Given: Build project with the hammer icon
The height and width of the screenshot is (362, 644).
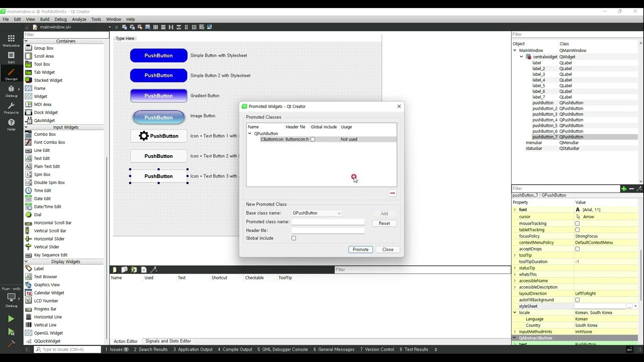Looking at the screenshot, I should pos(11,344).
